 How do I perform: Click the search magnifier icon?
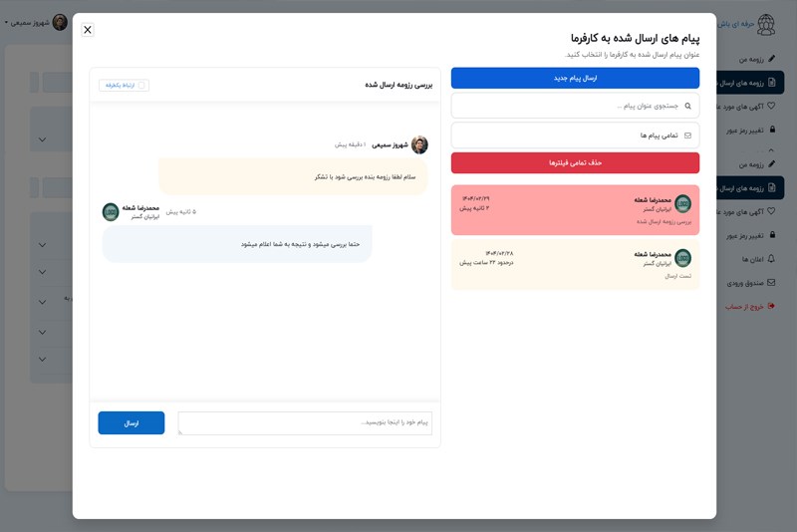click(687, 107)
